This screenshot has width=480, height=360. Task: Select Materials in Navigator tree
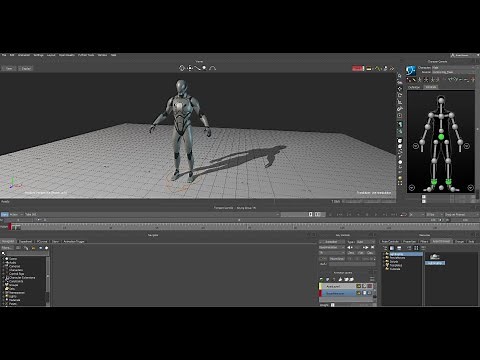coord(14,300)
